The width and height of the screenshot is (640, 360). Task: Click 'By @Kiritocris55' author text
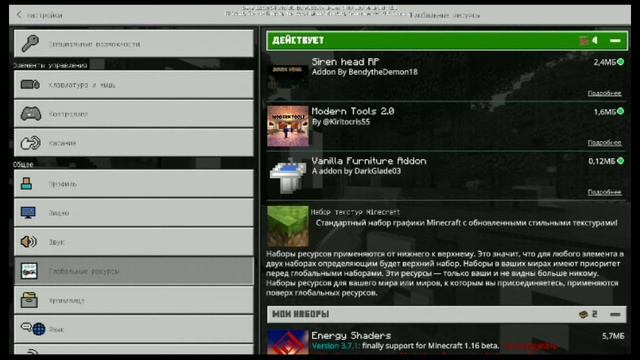coord(341,122)
